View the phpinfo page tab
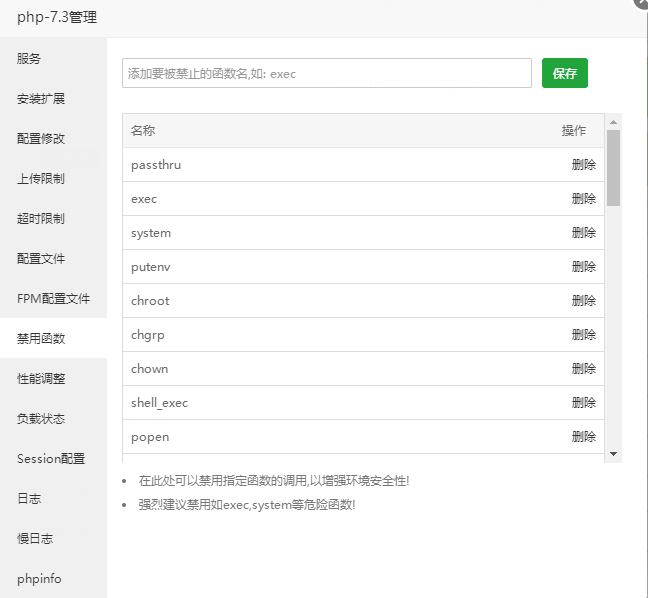Viewport: 648px width, 598px height. pos(39,579)
